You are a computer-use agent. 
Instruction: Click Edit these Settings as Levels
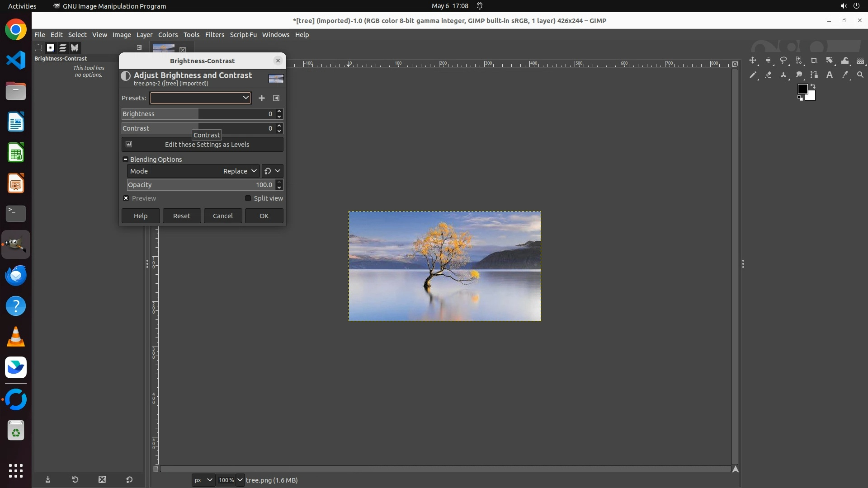(x=203, y=145)
